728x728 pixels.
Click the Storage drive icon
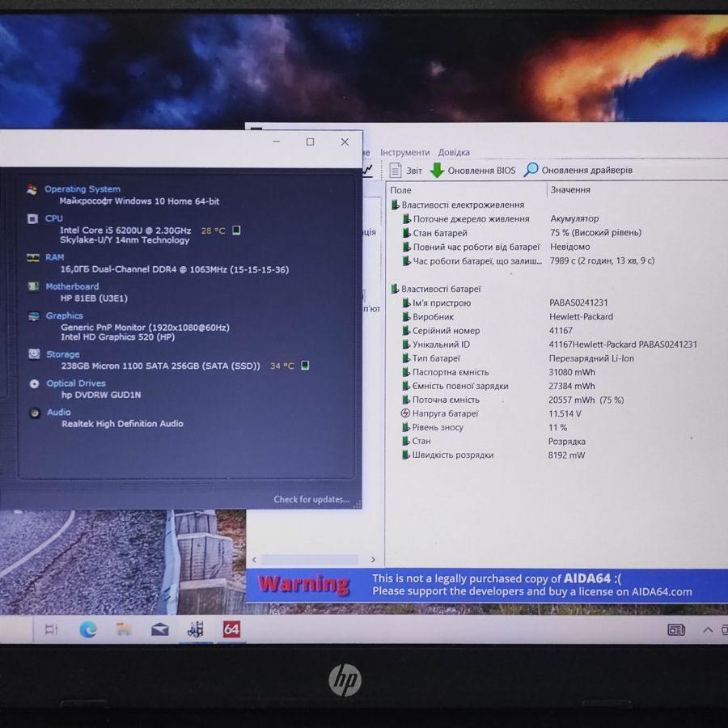point(34,354)
